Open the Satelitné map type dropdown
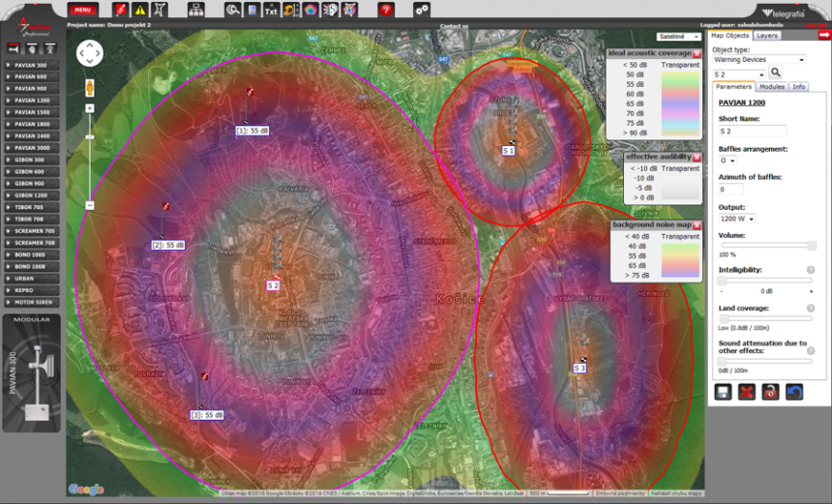The width and height of the screenshot is (832, 504). click(x=678, y=37)
